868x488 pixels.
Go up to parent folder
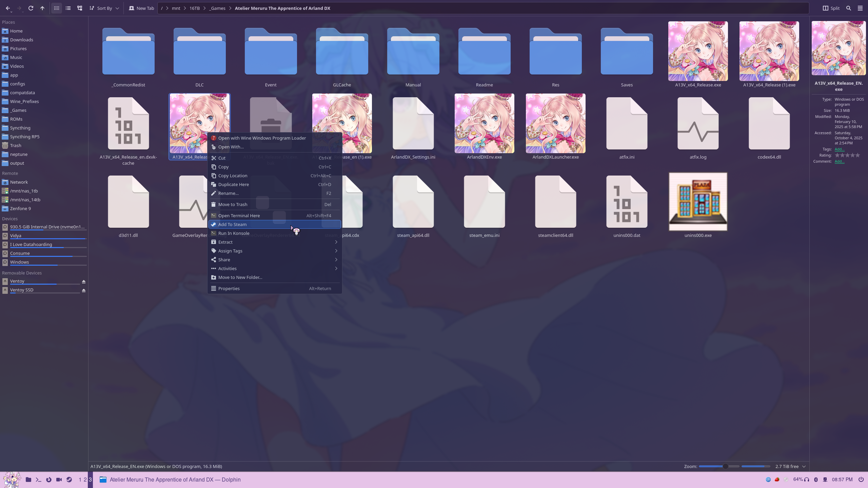point(42,8)
